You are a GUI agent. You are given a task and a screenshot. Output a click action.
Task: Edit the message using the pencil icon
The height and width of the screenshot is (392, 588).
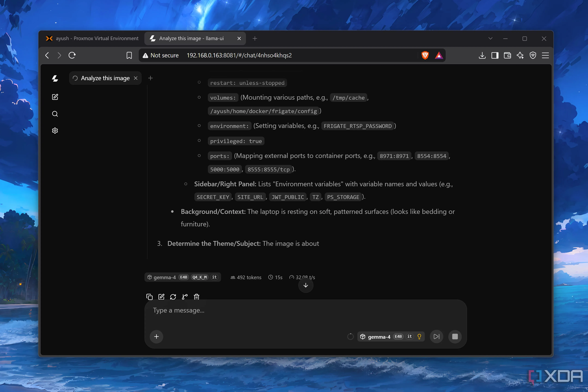click(162, 297)
